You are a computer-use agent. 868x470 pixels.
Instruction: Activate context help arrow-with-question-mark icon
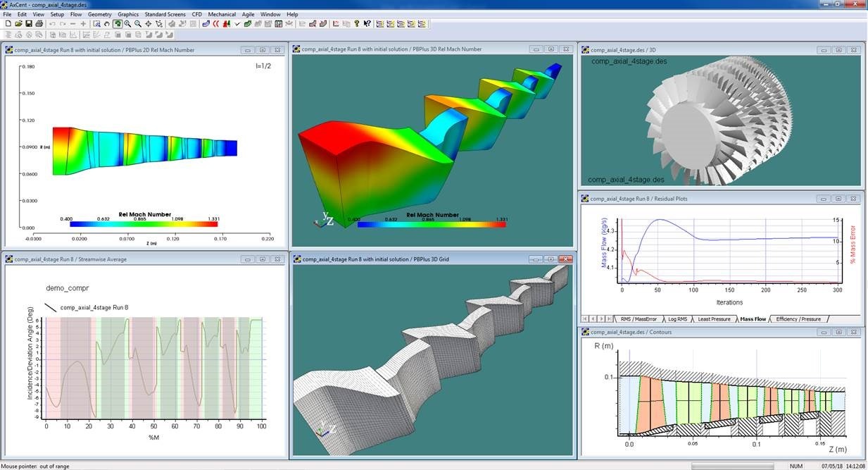click(x=367, y=23)
